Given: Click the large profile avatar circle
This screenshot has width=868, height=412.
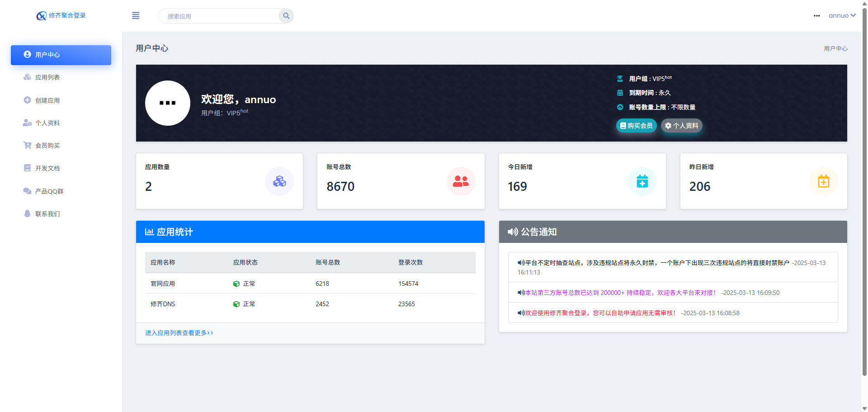Looking at the screenshot, I should pos(168,103).
